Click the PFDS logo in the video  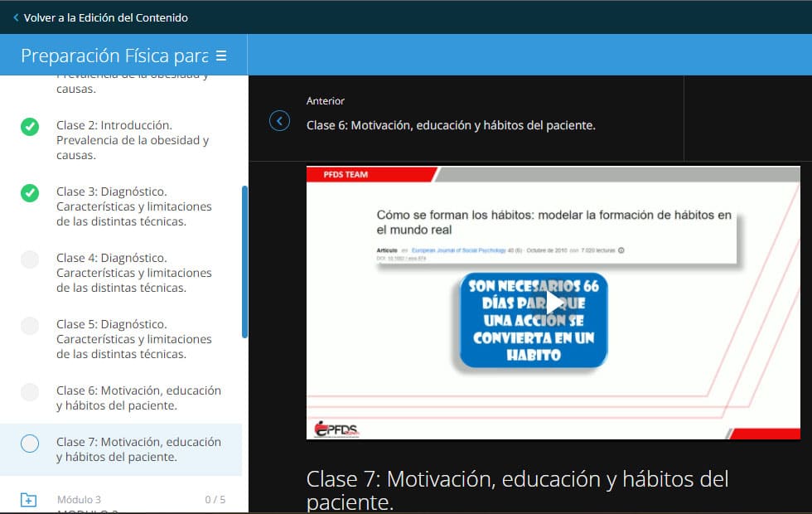click(x=337, y=429)
